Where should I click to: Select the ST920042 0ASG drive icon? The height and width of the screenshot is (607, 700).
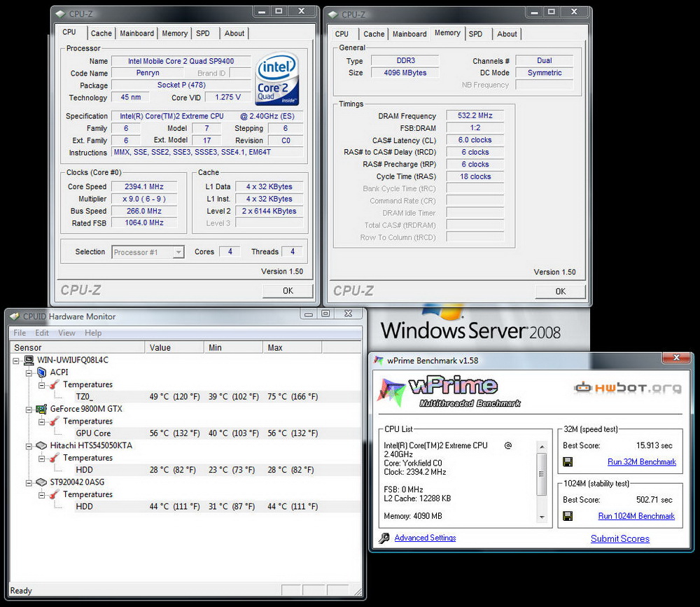coord(41,482)
